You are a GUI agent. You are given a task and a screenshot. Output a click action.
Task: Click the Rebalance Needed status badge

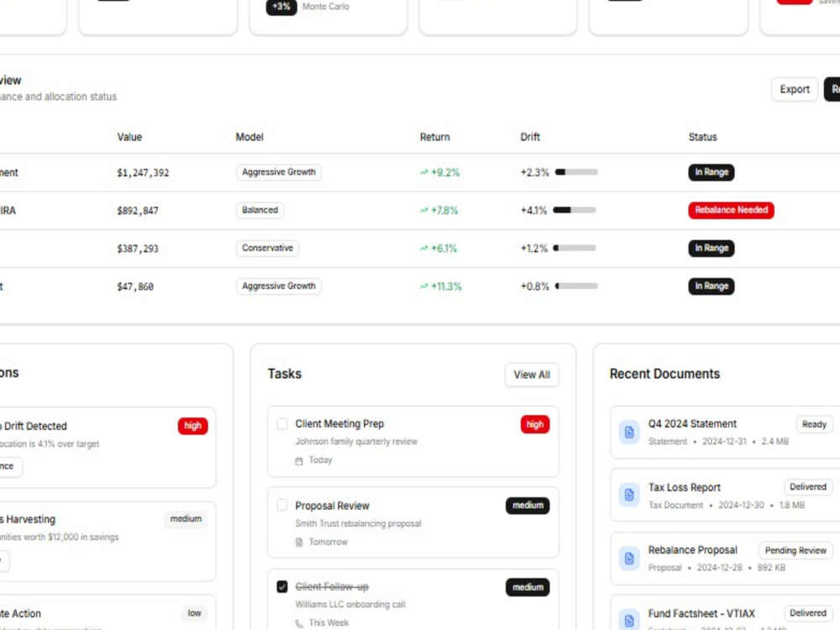[x=732, y=210]
